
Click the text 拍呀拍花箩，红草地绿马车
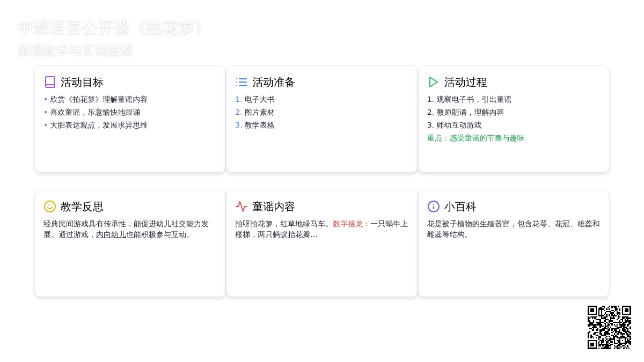[x=283, y=224]
